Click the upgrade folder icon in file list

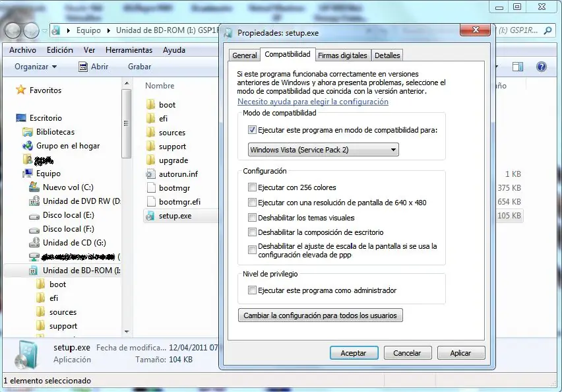pos(151,160)
